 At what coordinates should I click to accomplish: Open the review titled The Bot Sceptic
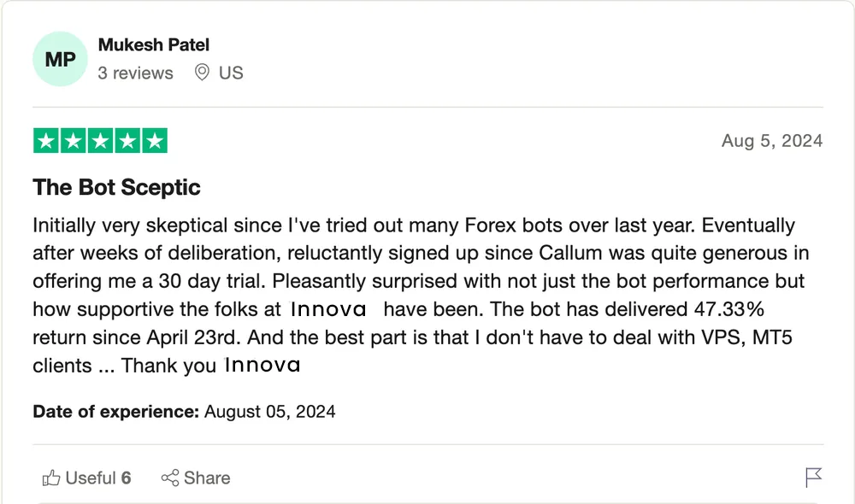116,187
